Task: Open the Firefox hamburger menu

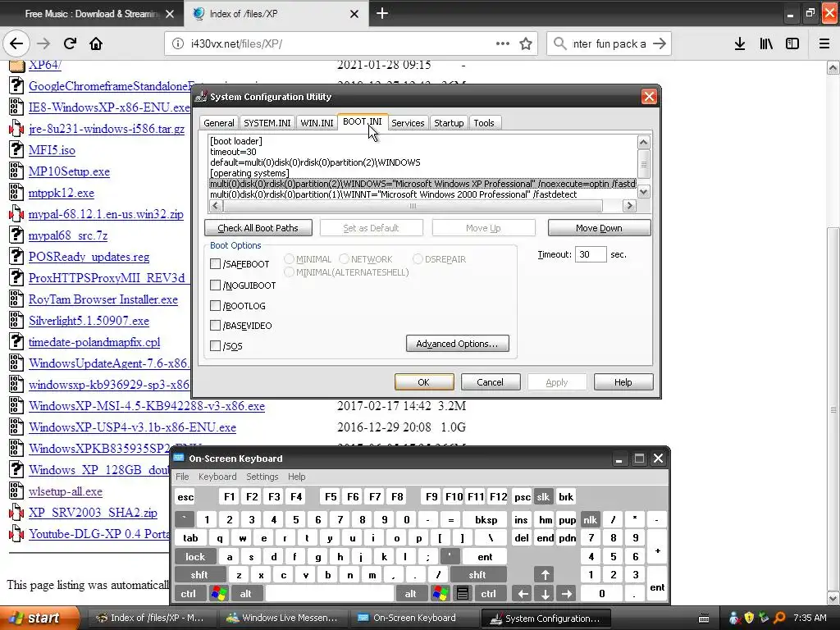Action: 824,43
